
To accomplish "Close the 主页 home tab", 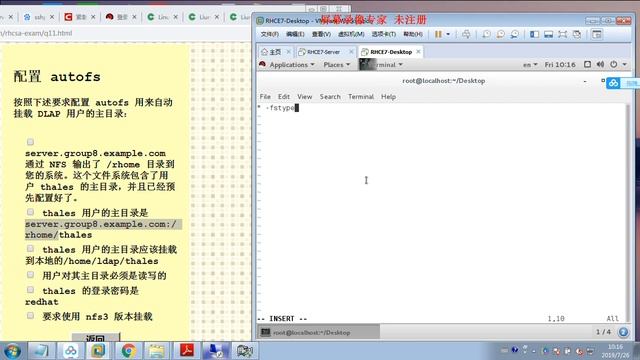I will point(289,52).
